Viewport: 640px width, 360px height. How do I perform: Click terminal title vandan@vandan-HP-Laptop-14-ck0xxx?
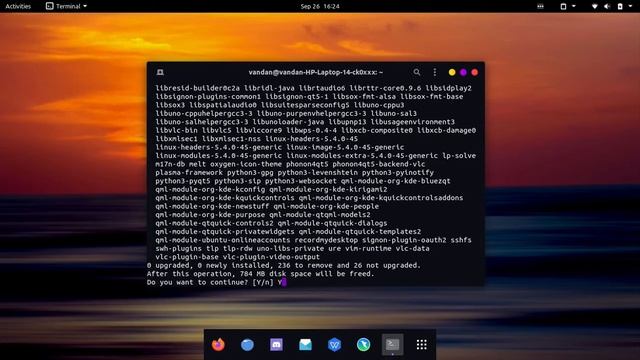tap(316, 72)
